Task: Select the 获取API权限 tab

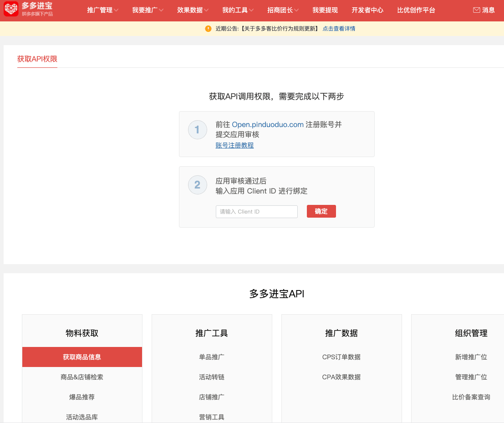Action: click(x=37, y=59)
